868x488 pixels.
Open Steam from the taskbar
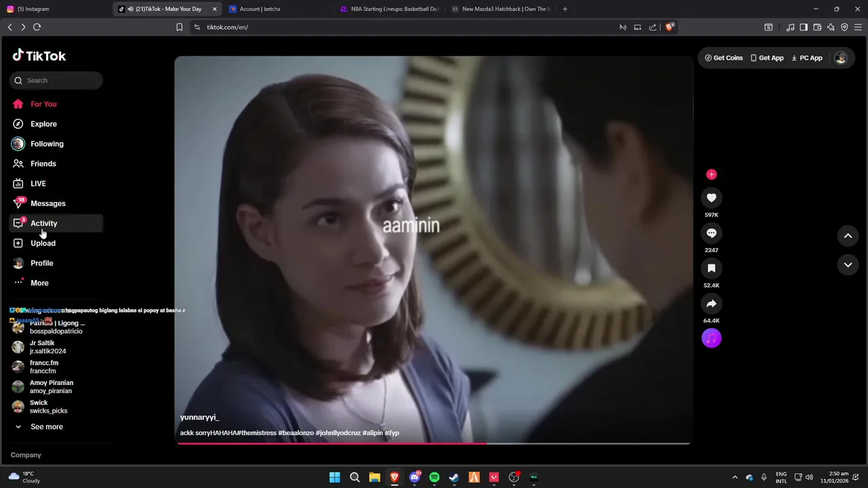pyautogui.click(x=454, y=477)
